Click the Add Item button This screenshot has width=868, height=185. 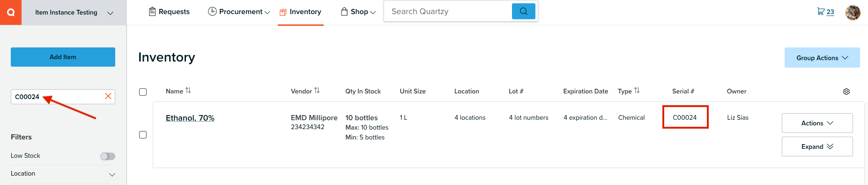coord(63,57)
